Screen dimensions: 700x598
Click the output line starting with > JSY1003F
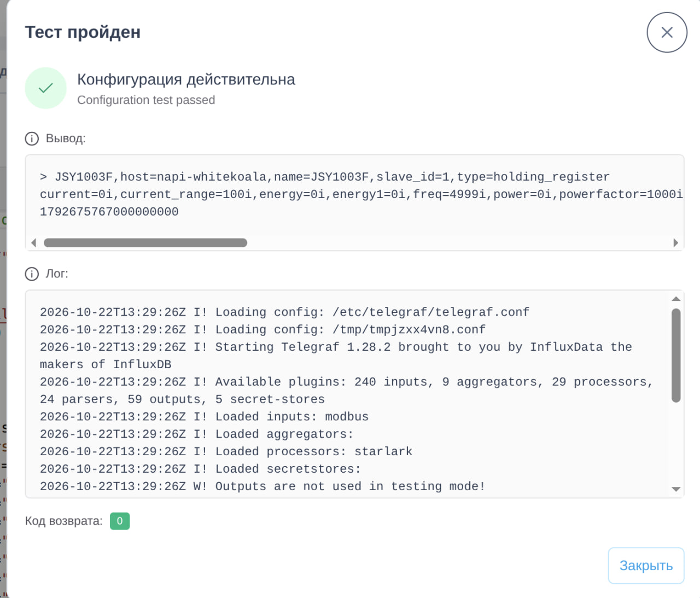coord(325,177)
